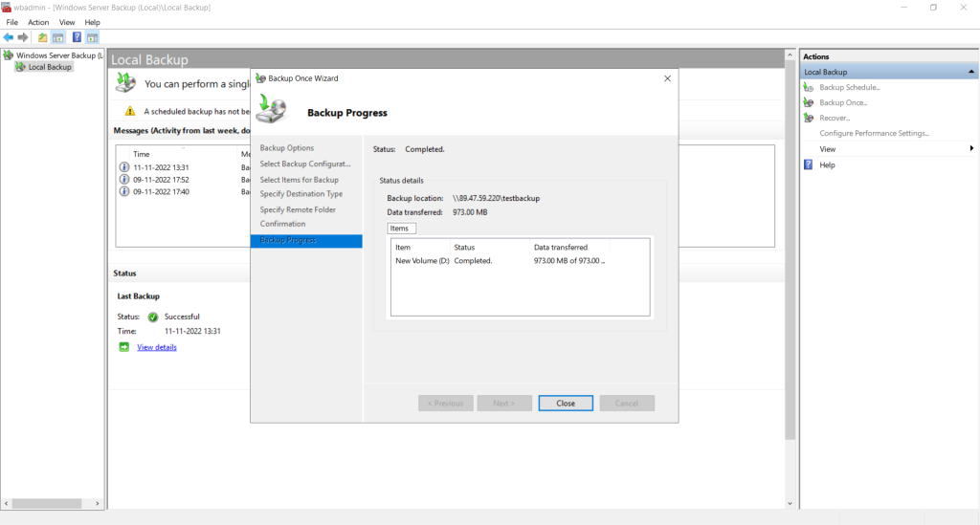
Task: Click Select Backup Configuration wizard step
Action: coord(305,164)
